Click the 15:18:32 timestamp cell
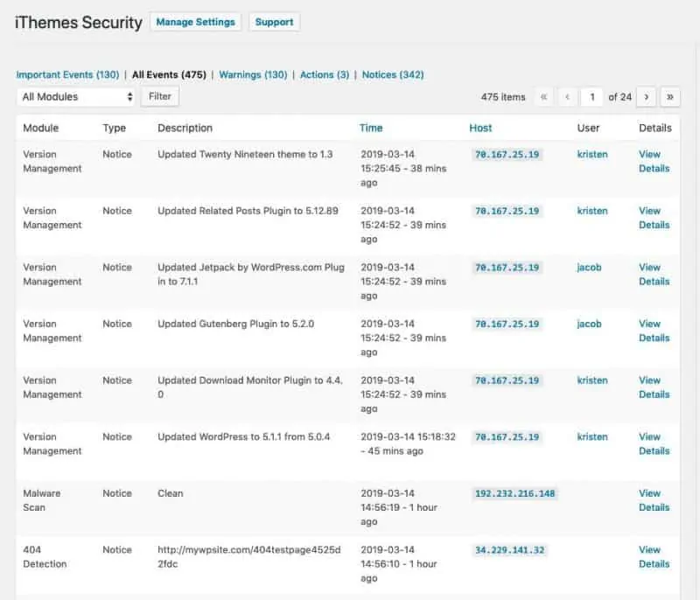 tap(408, 443)
